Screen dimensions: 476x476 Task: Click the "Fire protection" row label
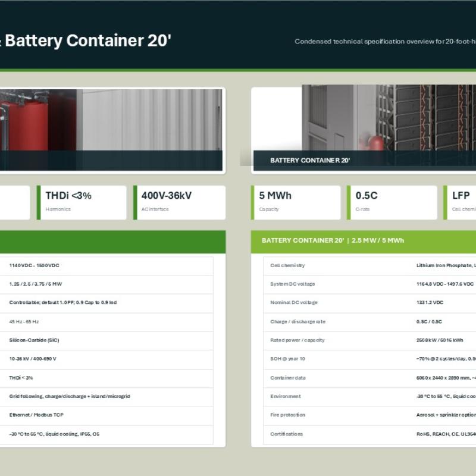click(x=287, y=415)
